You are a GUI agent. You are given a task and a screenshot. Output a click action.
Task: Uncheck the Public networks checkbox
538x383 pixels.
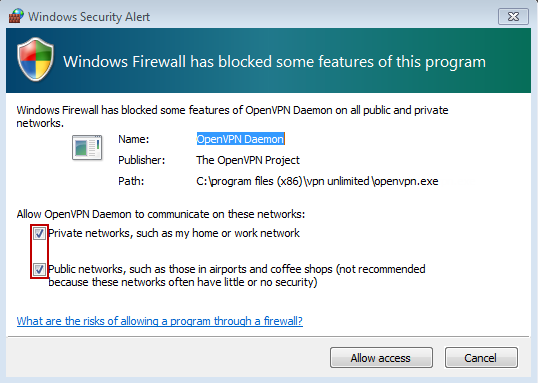39,269
